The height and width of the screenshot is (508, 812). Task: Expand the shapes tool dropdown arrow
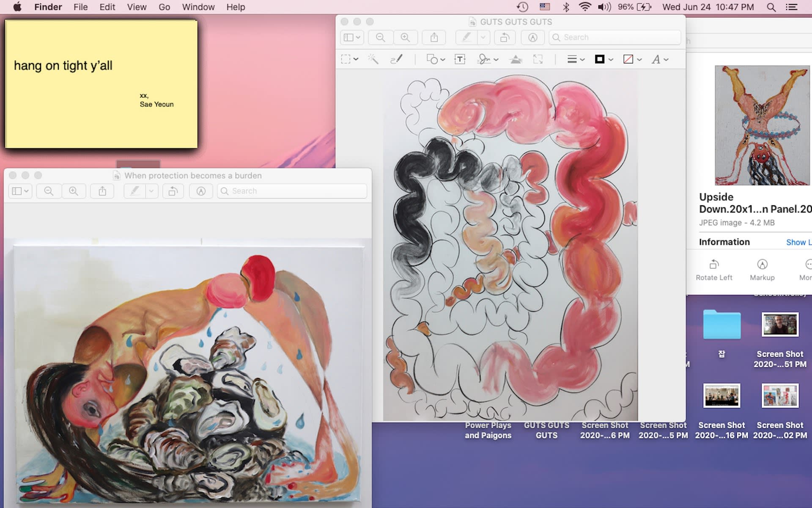tap(442, 58)
